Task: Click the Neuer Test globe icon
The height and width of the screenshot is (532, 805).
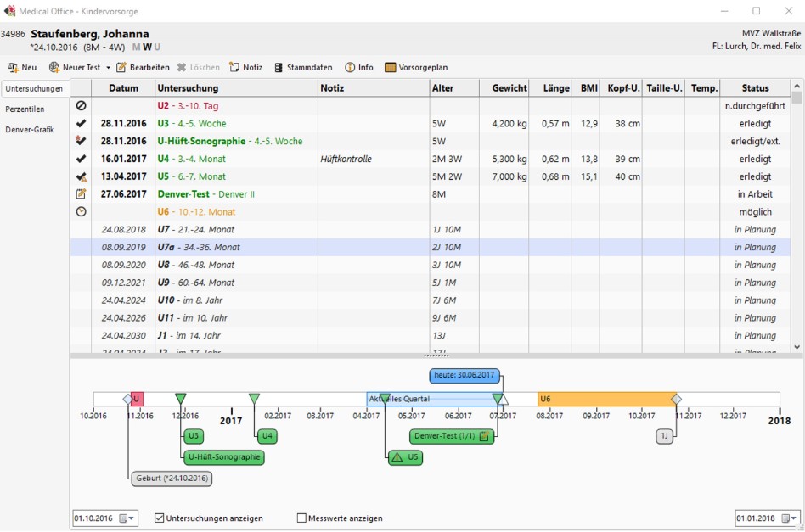Action: tap(53, 67)
